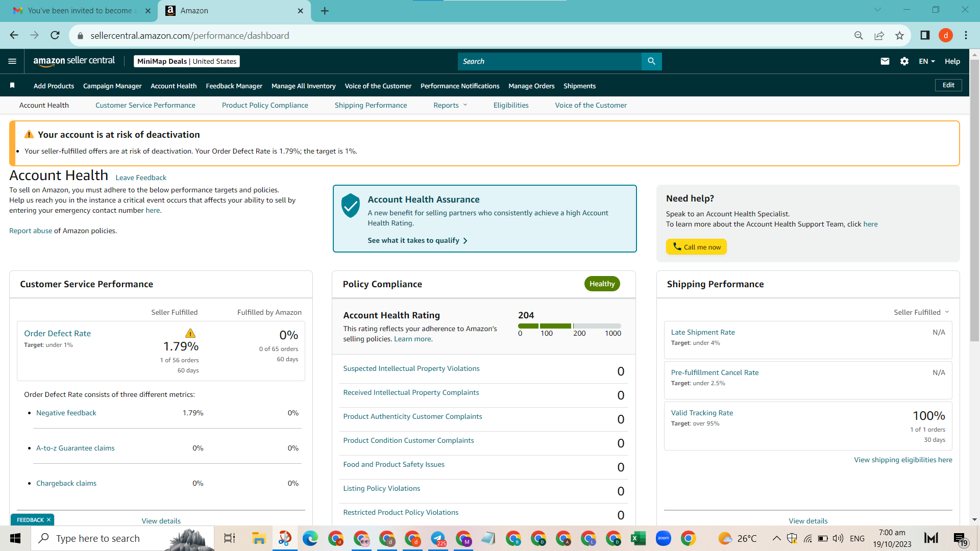Viewport: 980px width, 551px height.
Task: Click the share page icon in address bar
Action: 879,35
